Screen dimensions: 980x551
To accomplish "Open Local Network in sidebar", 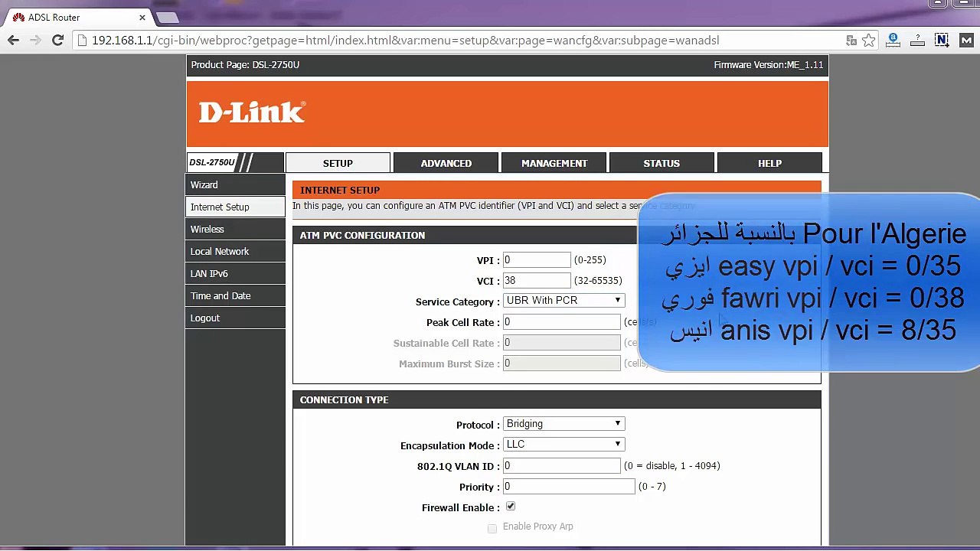I will click(x=235, y=252).
